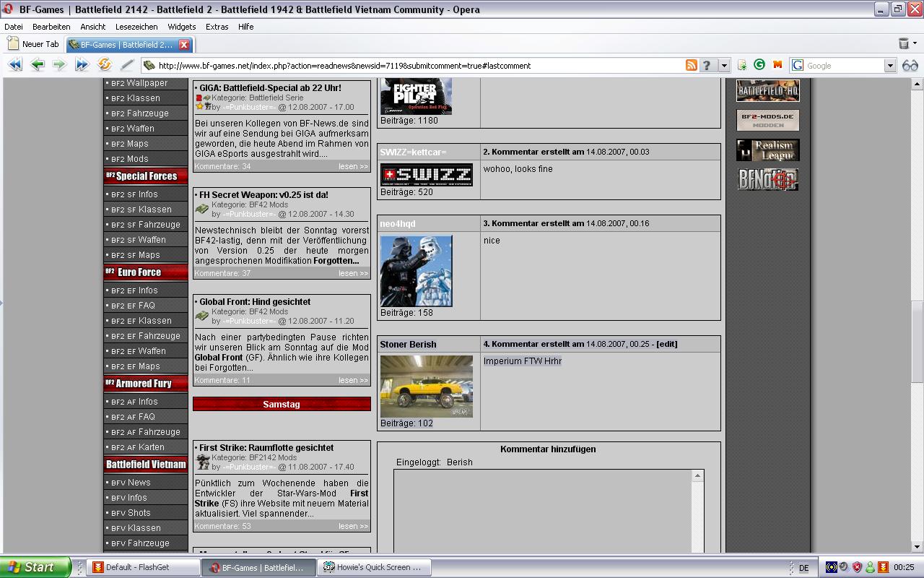Click the BFNation partner banner
The width and height of the screenshot is (924, 578).
pyautogui.click(x=767, y=179)
